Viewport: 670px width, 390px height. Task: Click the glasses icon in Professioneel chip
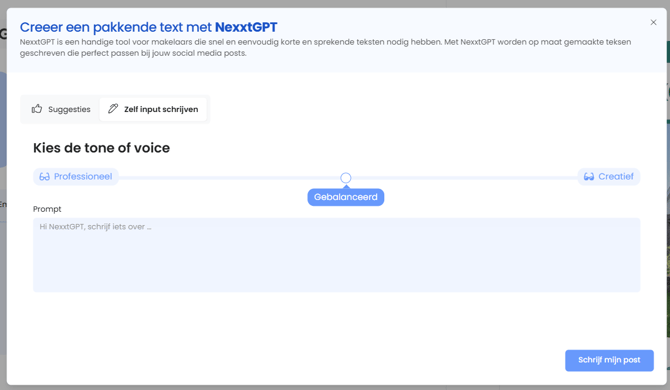(x=44, y=177)
